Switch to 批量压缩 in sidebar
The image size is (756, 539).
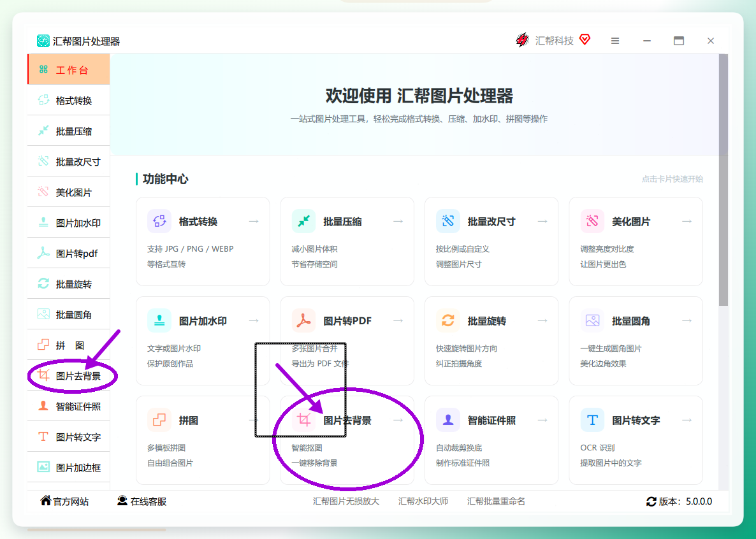(68, 131)
